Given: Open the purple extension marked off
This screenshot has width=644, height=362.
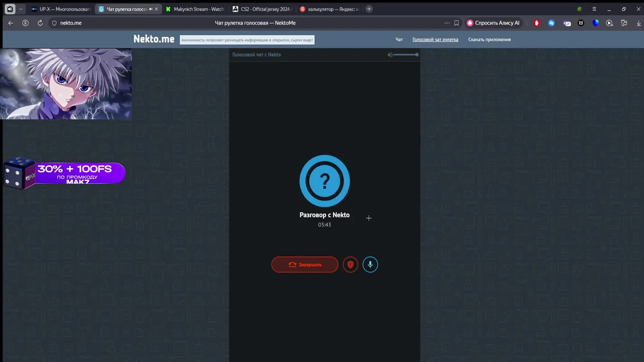Looking at the screenshot, I should click(x=567, y=23).
